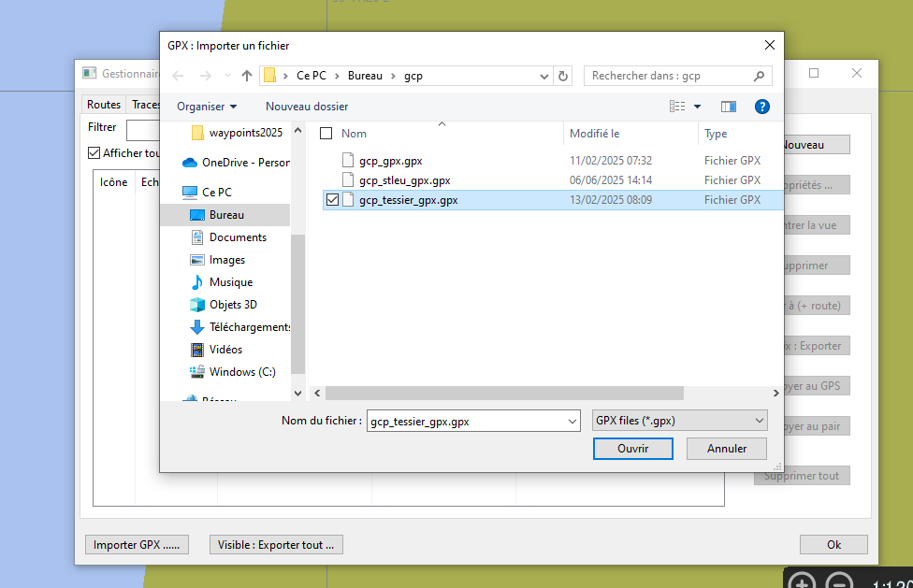Click the yellow folder icon in address bar
This screenshot has width=913, height=588.
point(268,75)
